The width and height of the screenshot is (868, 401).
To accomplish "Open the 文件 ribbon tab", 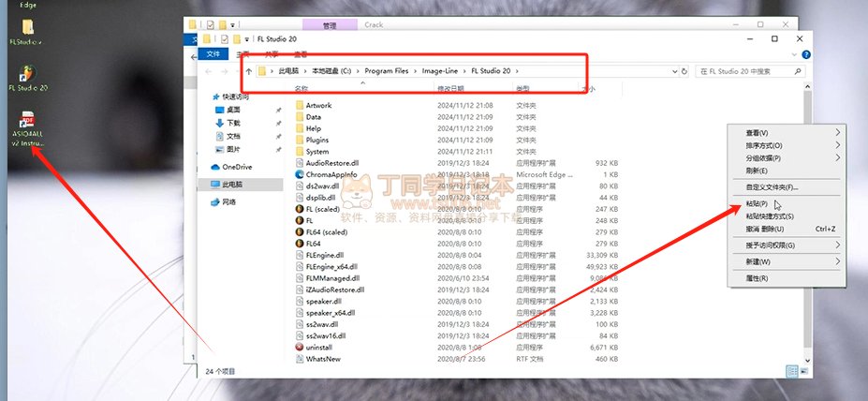I will 213,54.
